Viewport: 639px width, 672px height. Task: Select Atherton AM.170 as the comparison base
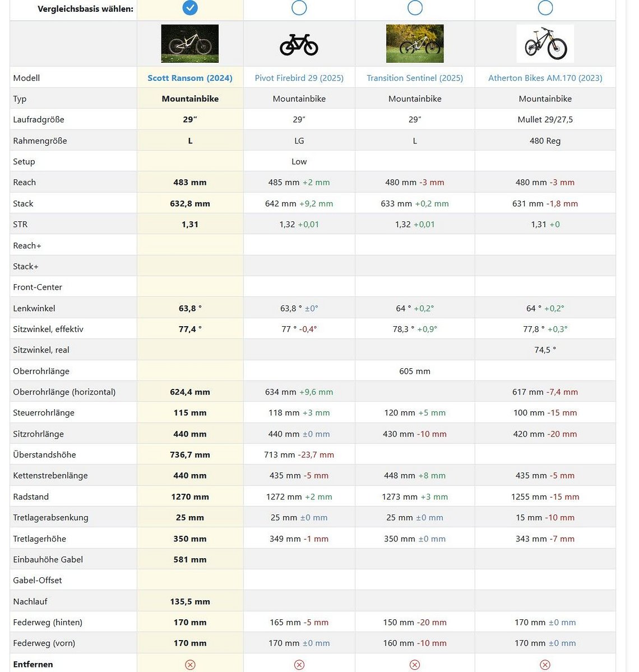(x=545, y=7)
